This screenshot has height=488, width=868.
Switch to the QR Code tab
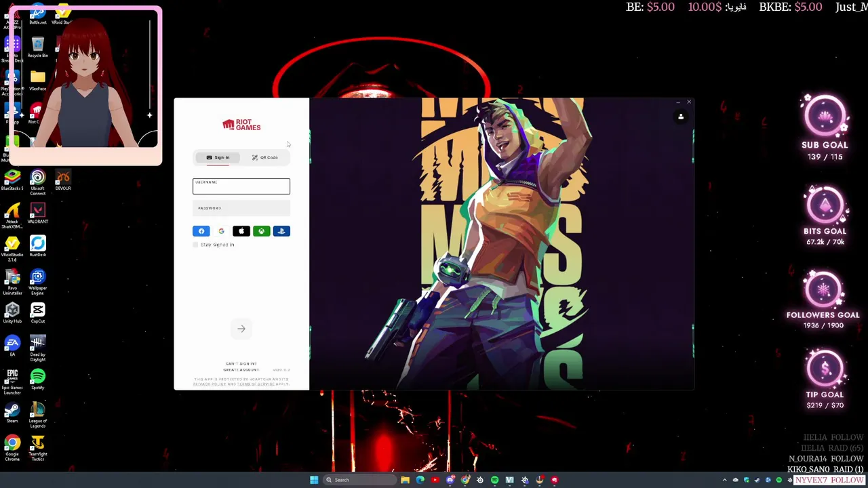(265, 157)
